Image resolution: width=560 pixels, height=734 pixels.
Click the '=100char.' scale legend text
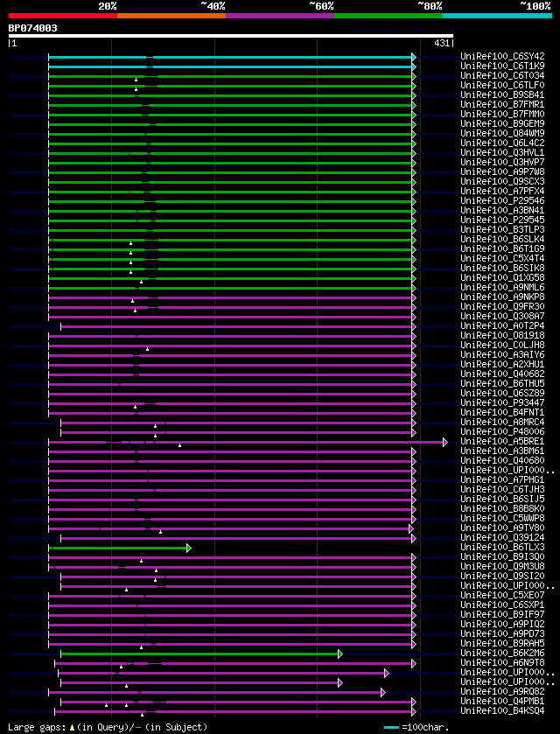425,728
